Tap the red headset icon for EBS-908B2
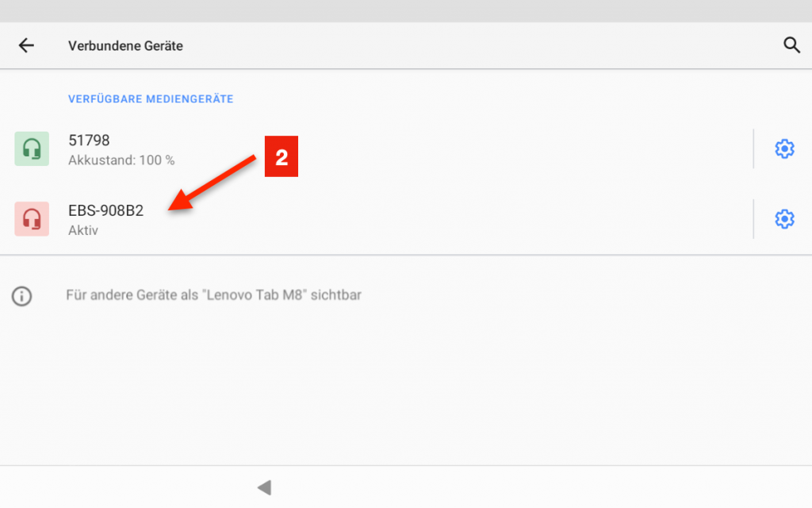Screen dimensions: 812x508 tap(32, 219)
